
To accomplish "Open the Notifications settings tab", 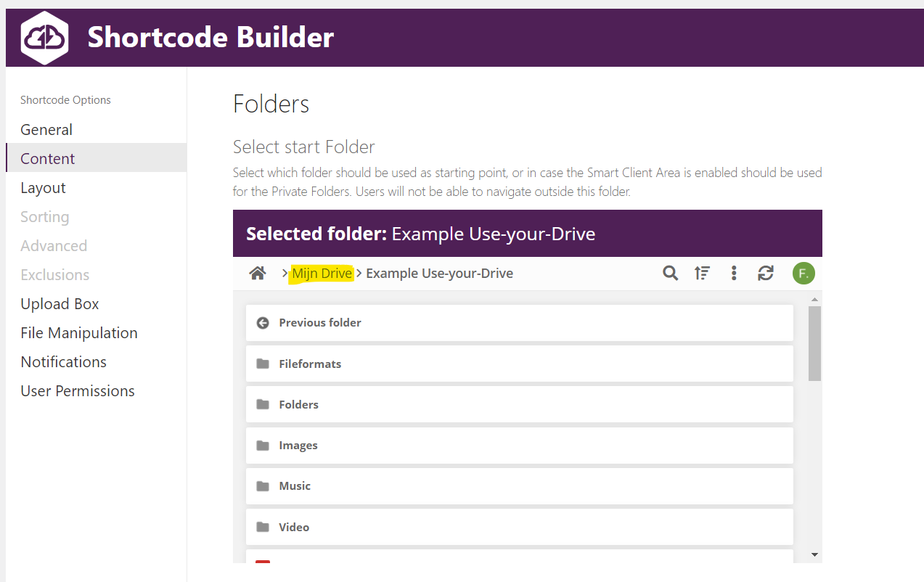I will coord(63,362).
